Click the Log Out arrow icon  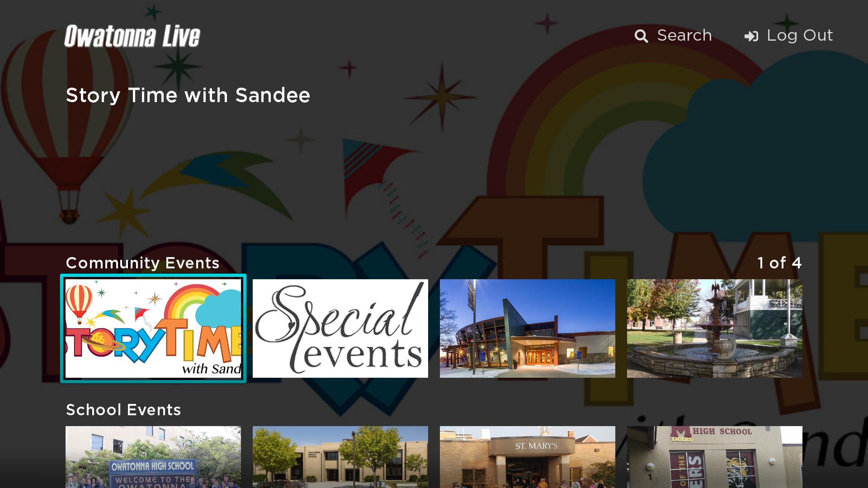click(751, 36)
